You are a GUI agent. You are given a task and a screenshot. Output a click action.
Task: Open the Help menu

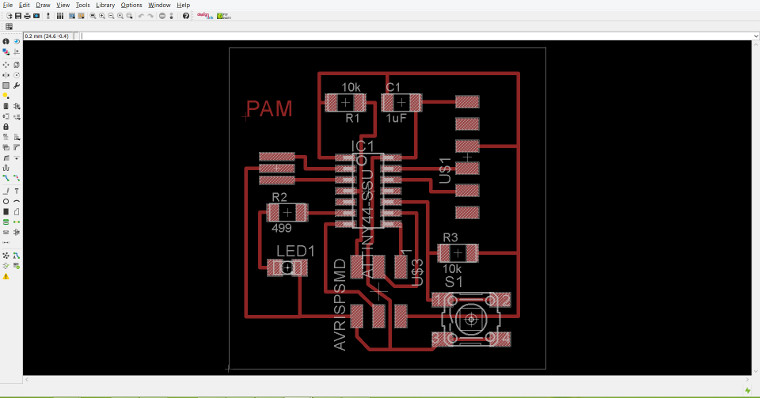click(183, 5)
